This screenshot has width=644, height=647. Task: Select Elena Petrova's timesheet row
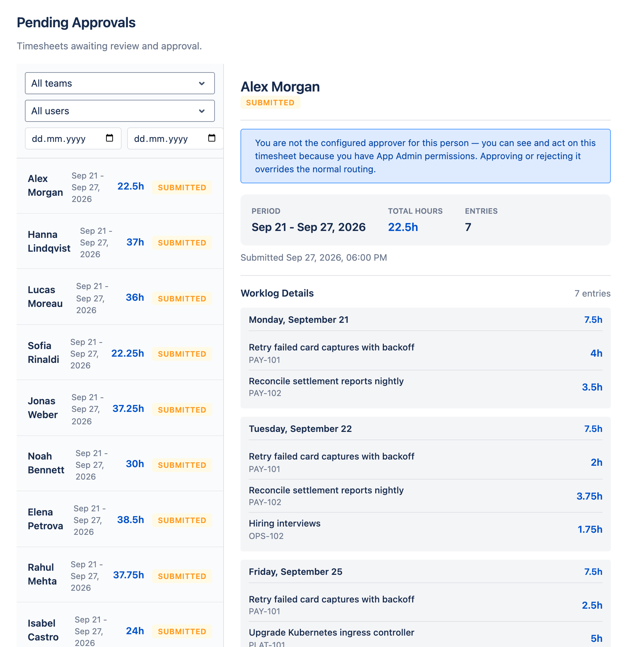tap(120, 519)
